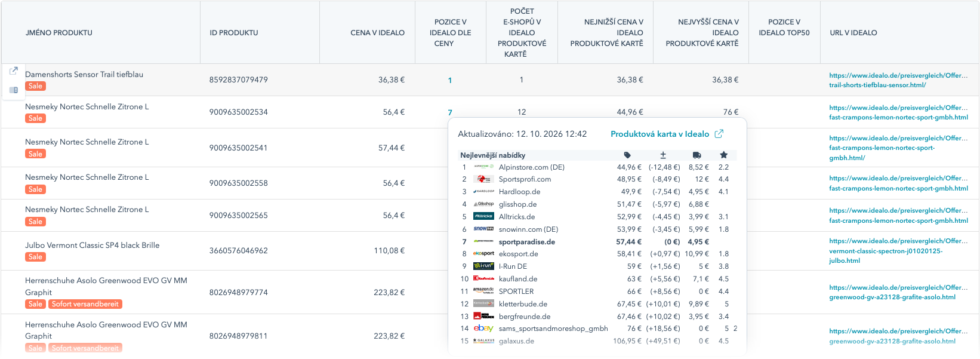Click the JMÉNO PRODUKTU column header
The height and width of the screenshot is (359, 980).
(x=59, y=33)
